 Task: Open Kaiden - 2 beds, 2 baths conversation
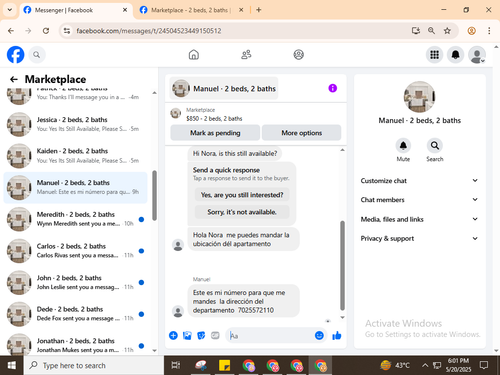click(x=75, y=156)
